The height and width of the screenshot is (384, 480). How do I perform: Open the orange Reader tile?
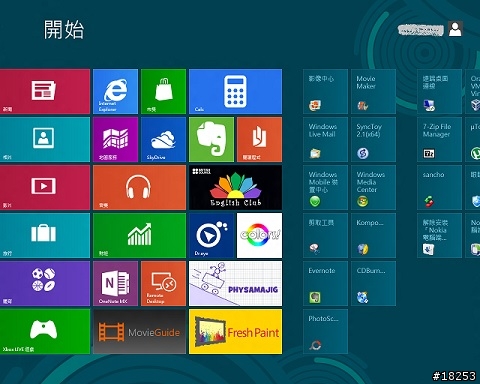(x=259, y=139)
